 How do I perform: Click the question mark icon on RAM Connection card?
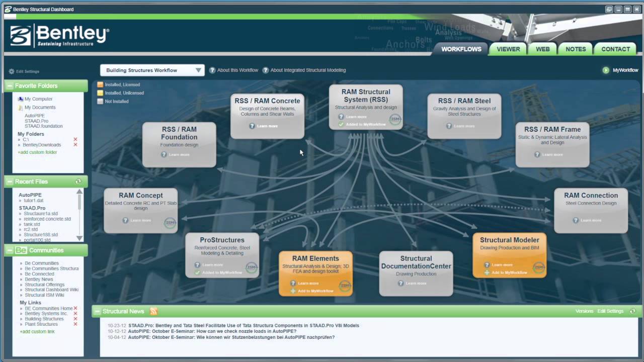point(576,220)
